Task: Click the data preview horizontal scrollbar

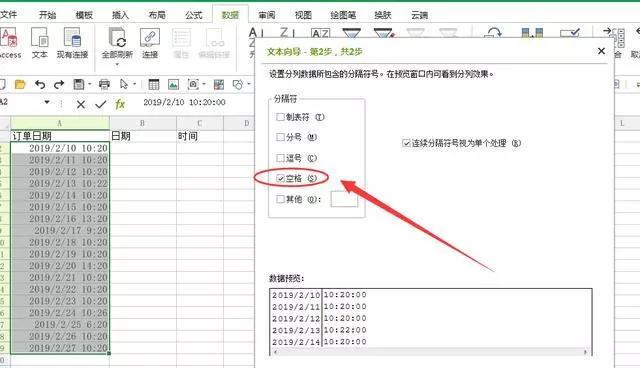Action: (x=431, y=352)
